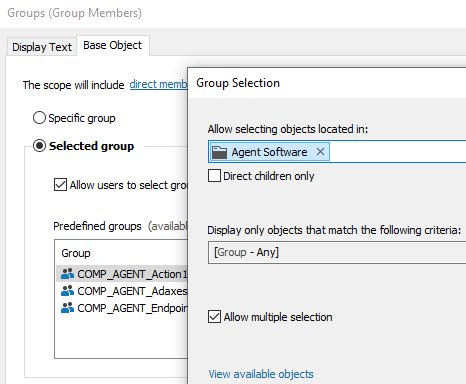Click the Agent Software location label
The width and height of the screenshot is (466, 384).
pyautogui.click(x=269, y=152)
